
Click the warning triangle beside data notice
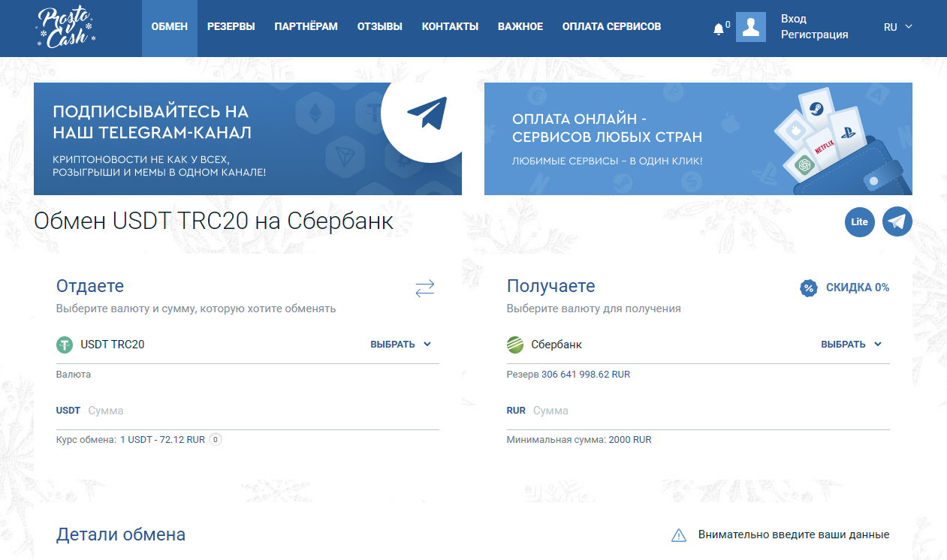pos(679,534)
